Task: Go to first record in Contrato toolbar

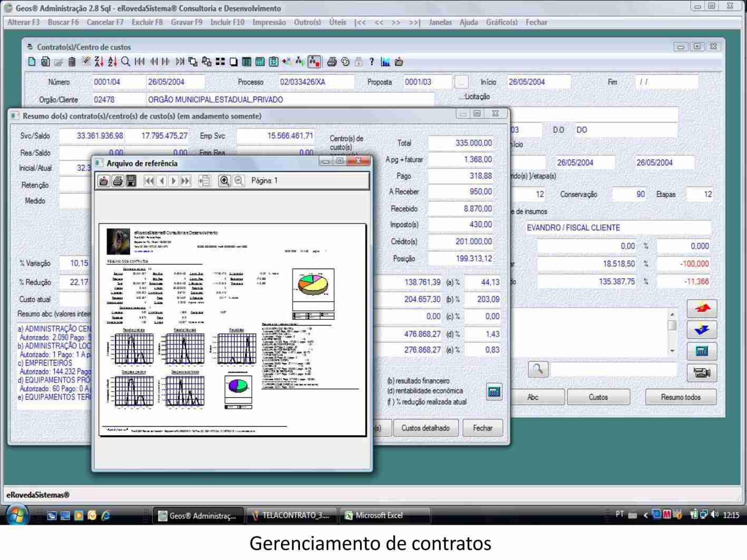Action: pyautogui.click(x=139, y=62)
